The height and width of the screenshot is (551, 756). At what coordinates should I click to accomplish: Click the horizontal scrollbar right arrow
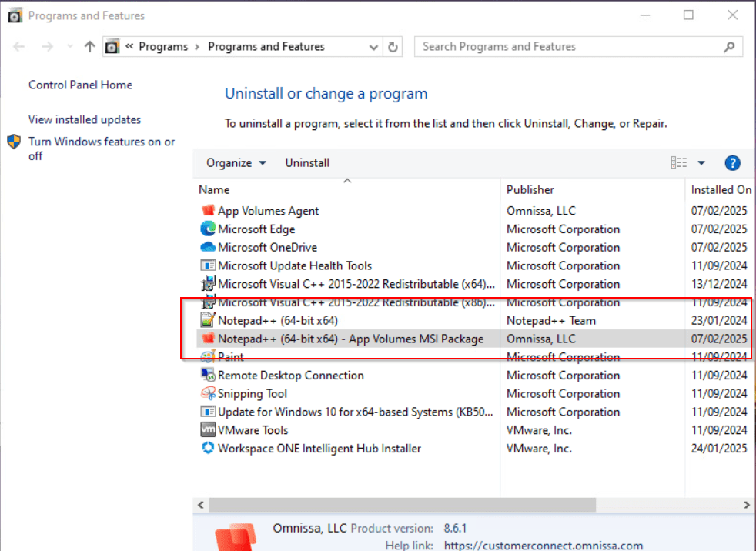pos(746,506)
